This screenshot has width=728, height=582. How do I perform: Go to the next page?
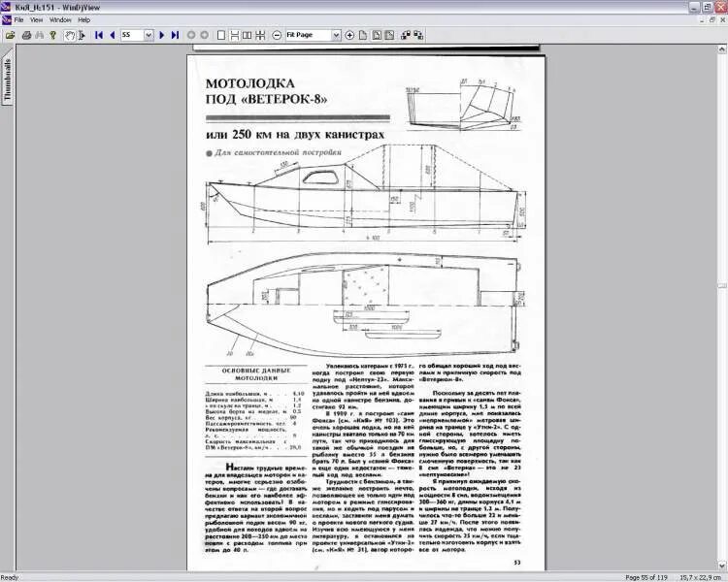point(161,35)
